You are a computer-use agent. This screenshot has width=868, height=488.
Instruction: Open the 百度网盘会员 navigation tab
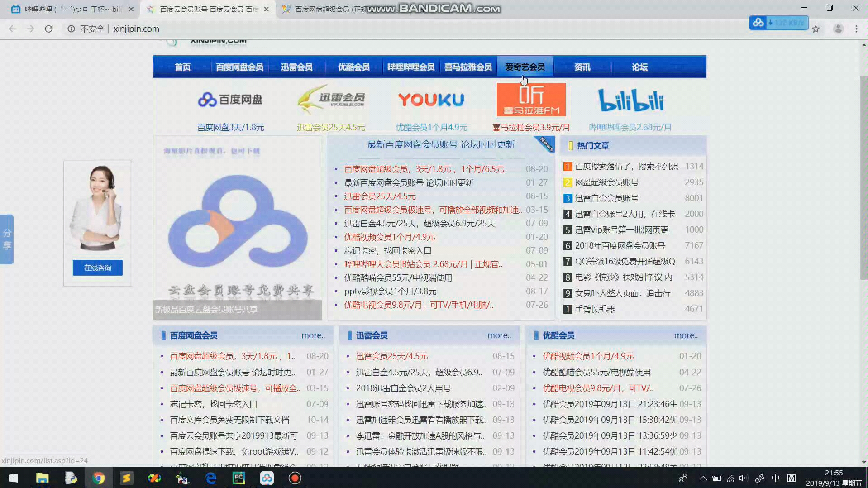pyautogui.click(x=239, y=67)
